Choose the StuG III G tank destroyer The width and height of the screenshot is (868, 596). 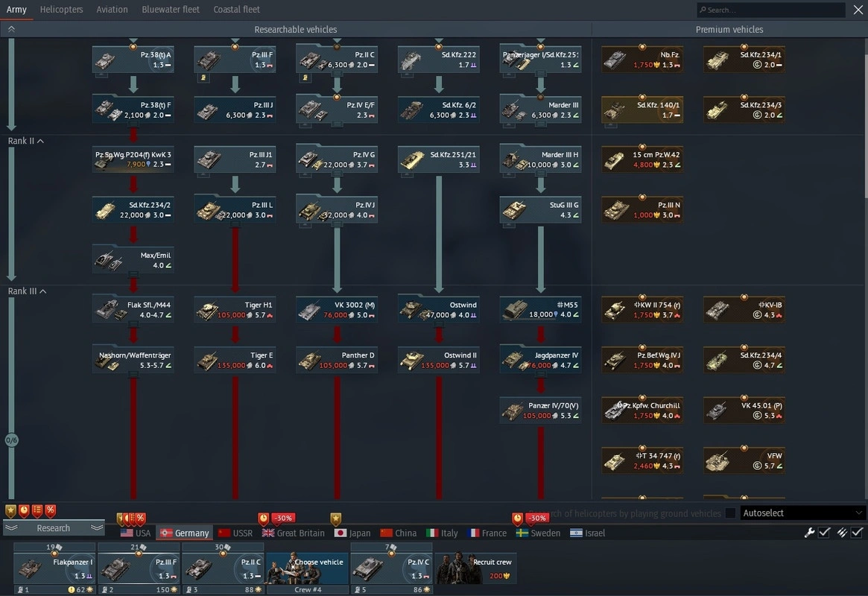click(540, 210)
